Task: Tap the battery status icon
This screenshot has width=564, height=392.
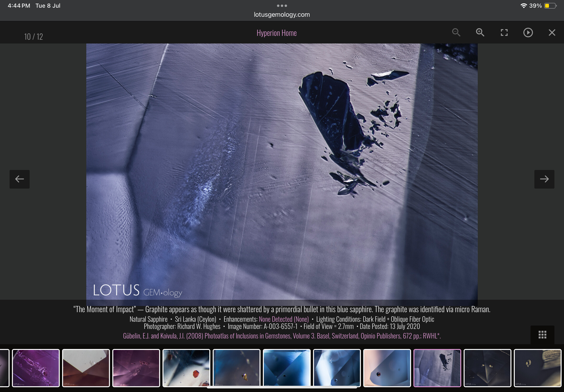Action: tap(550, 6)
